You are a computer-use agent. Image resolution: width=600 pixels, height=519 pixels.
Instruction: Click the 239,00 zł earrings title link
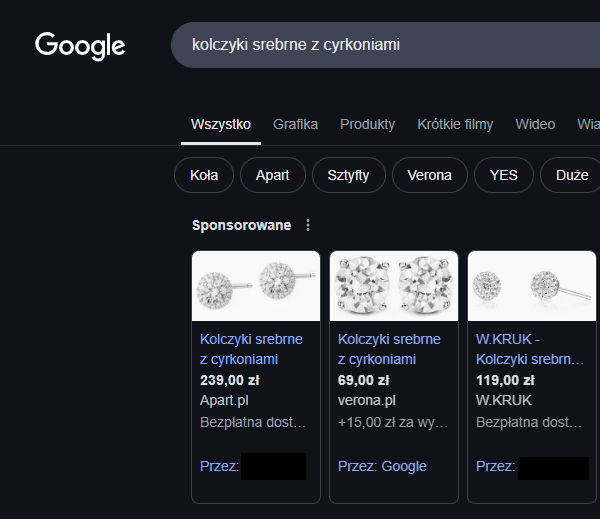click(251, 349)
